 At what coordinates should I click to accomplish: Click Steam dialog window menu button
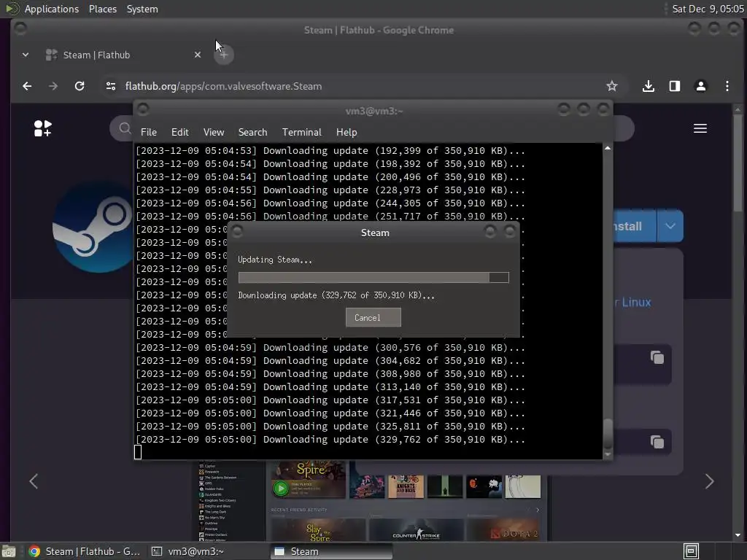[x=237, y=231]
